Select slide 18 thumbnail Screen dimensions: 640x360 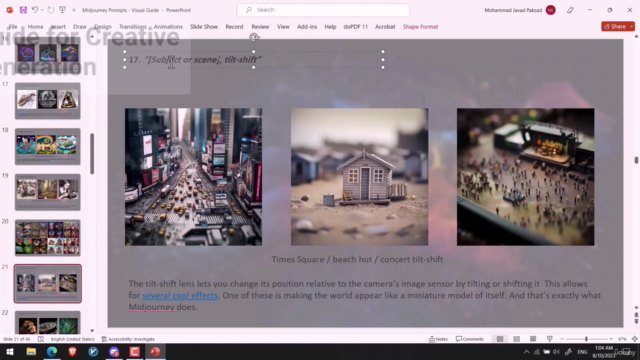point(48,147)
